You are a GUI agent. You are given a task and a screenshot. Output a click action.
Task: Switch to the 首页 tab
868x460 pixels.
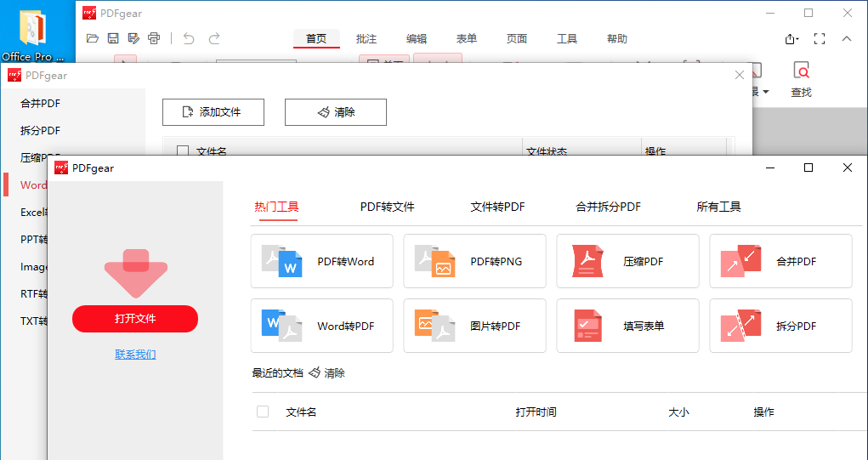tap(316, 39)
